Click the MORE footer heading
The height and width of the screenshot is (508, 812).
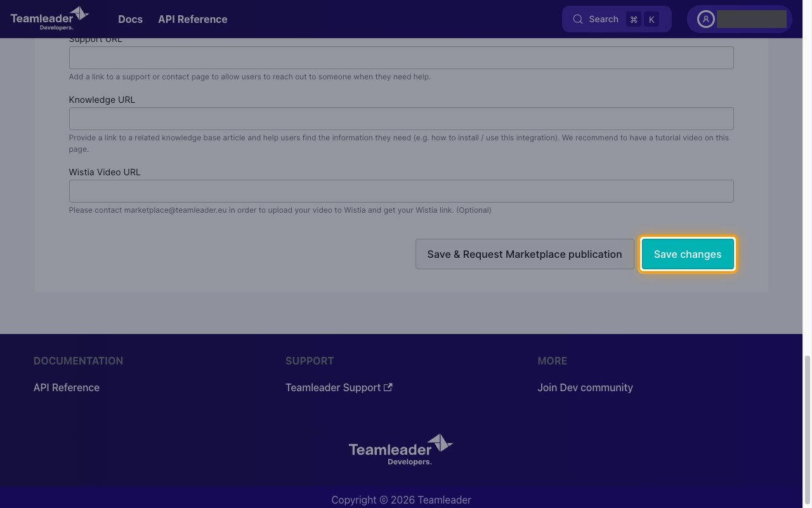[x=552, y=361]
